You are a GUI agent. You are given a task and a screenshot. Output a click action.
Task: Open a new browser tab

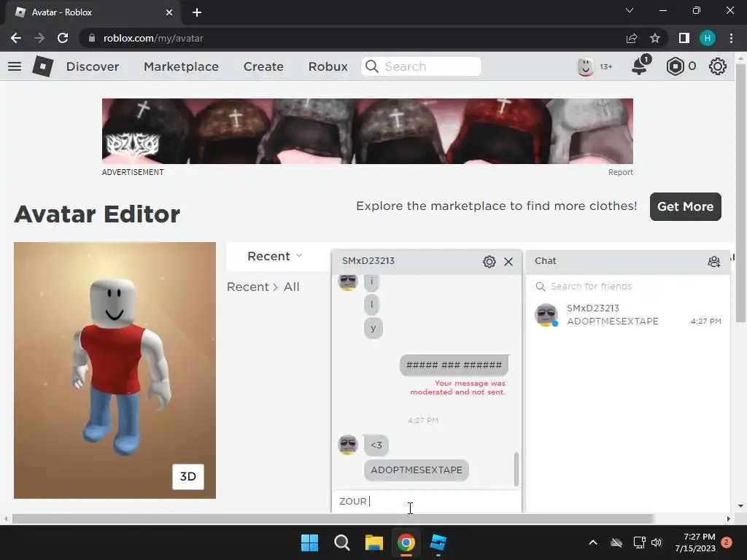coord(197,12)
